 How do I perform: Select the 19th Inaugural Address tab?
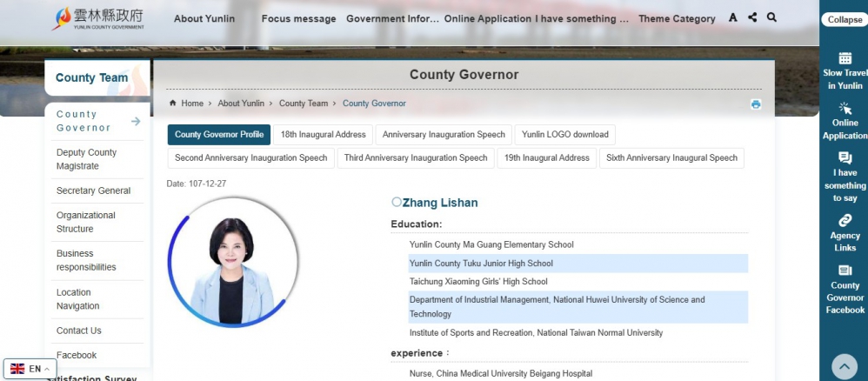(x=547, y=157)
